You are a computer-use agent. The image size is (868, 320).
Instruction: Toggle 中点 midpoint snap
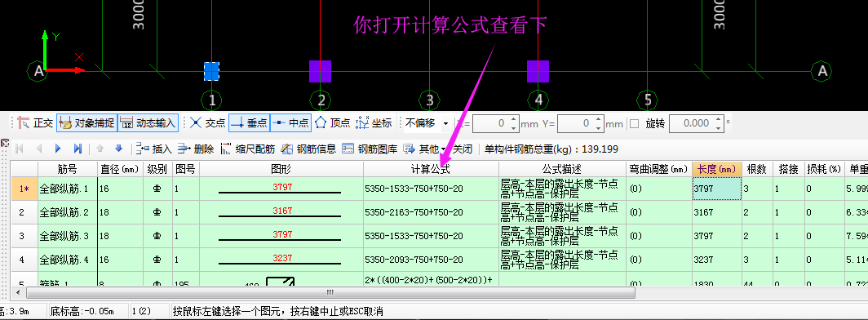pos(290,123)
